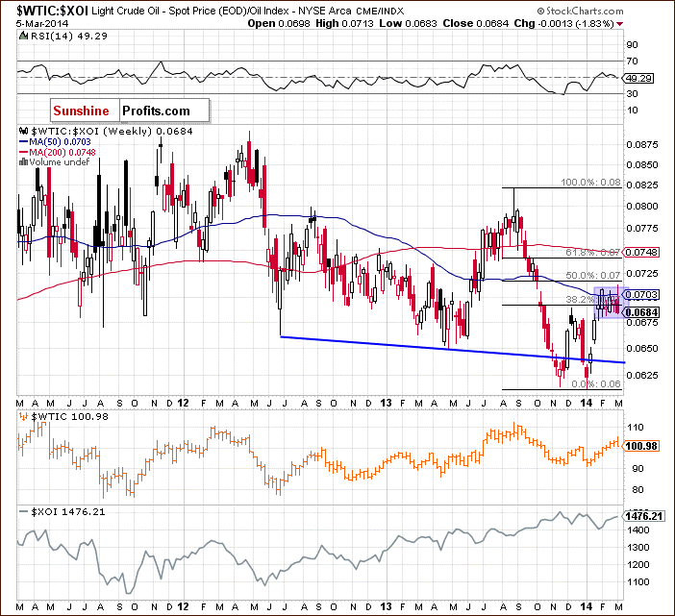The height and width of the screenshot is (616, 675).
Task: Click the 0.0675 price axis label
Action: (642, 323)
